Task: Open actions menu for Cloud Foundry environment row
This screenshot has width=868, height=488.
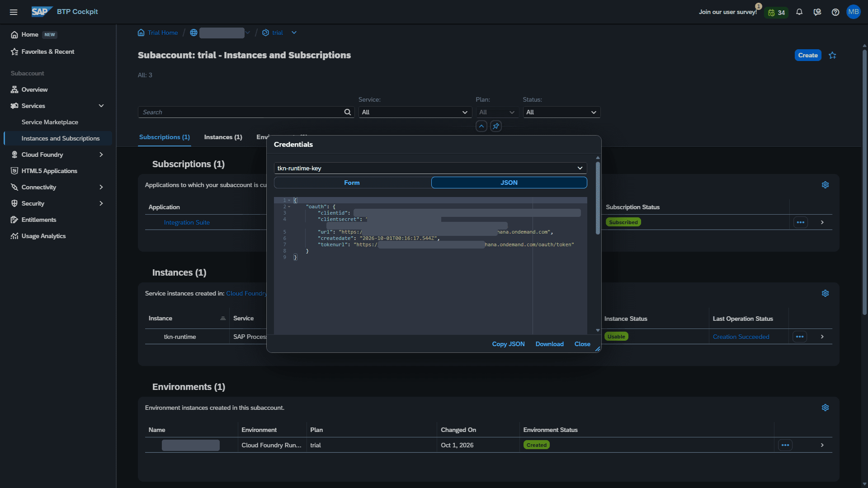Action: (x=785, y=445)
